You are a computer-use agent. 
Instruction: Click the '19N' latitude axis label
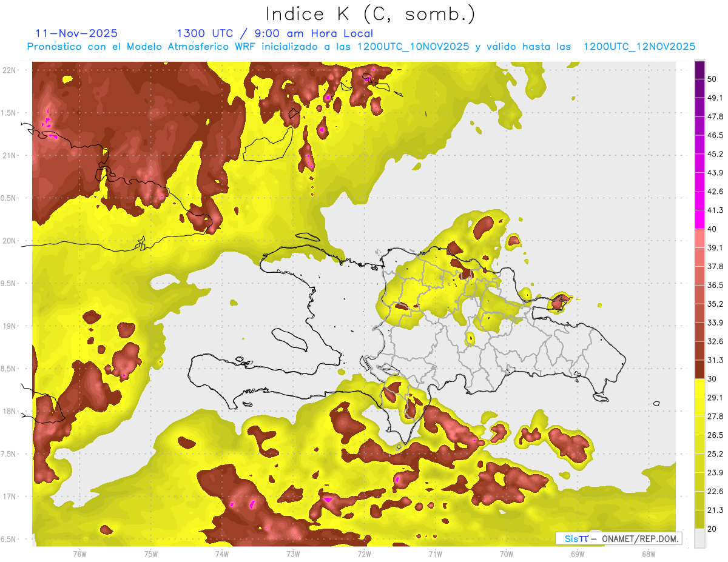pos(10,326)
